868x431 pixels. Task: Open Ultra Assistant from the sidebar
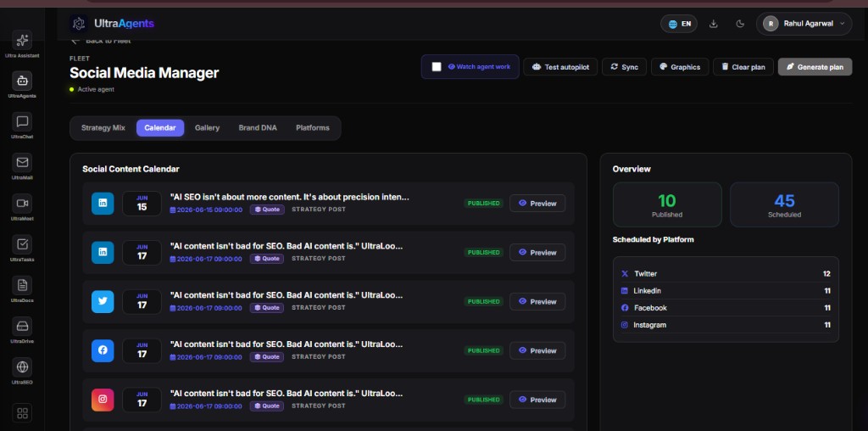[22, 41]
